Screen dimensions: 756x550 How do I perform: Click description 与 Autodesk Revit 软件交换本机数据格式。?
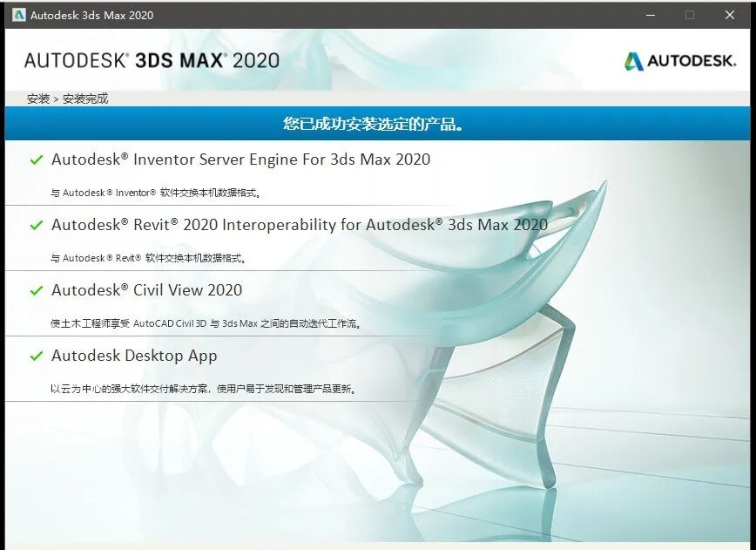click(x=148, y=258)
